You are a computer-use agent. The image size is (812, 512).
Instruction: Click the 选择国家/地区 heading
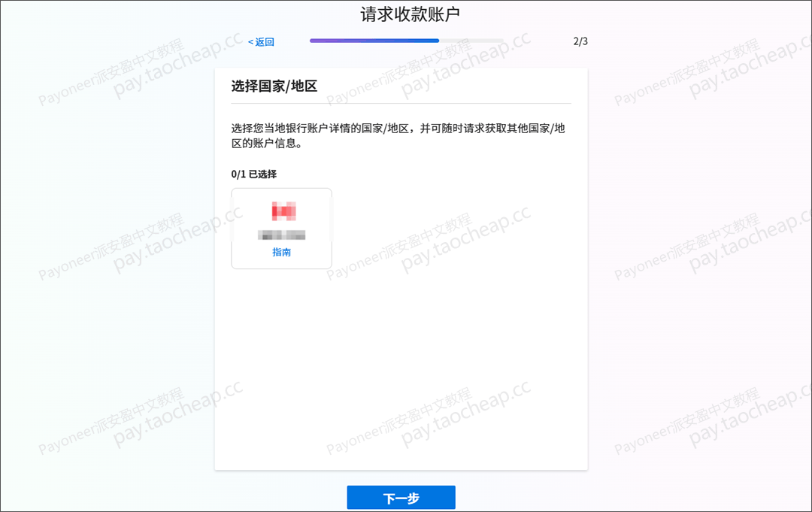click(274, 86)
